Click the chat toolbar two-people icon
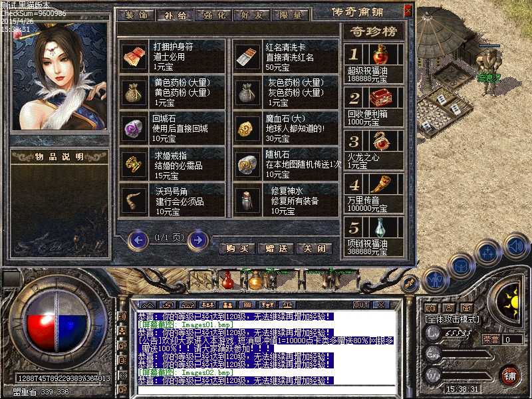Image resolution: width=532 pixels, height=399 pixels. [227, 305]
